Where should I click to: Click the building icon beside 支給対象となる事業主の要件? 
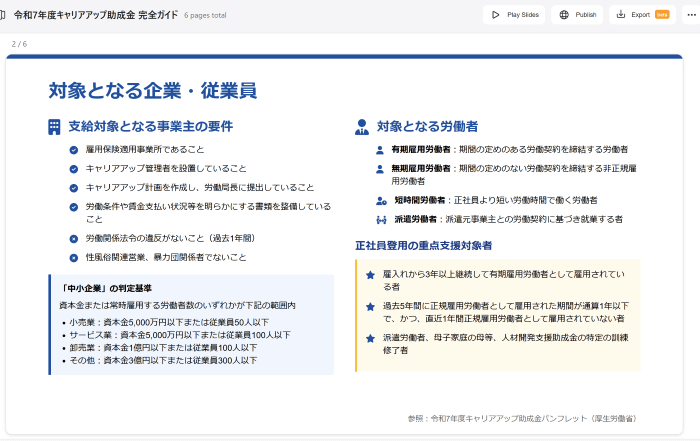point(54,127)
